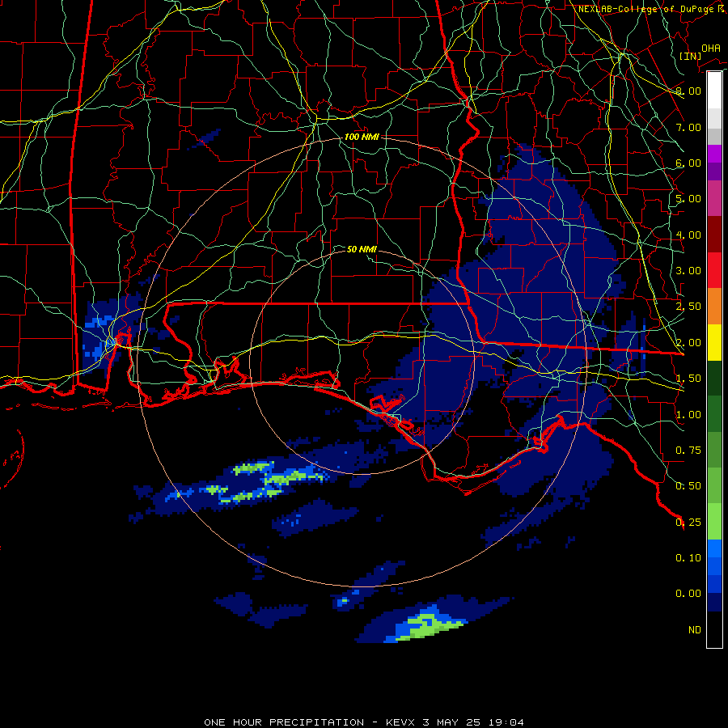This screenshot has height=728, width=728.
Task: Click the 0.10 legend value
Action: click(x=688, y=558)
